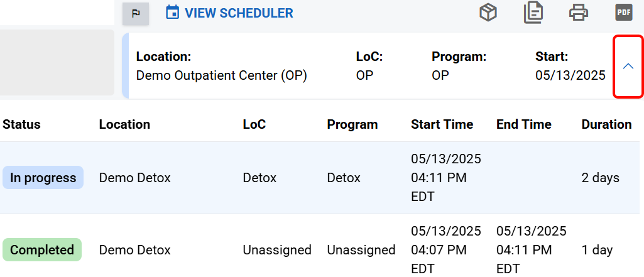The width and height of the screenshot is (644, 277).
Task: Click the Program column header
Action: click(352, 124)
